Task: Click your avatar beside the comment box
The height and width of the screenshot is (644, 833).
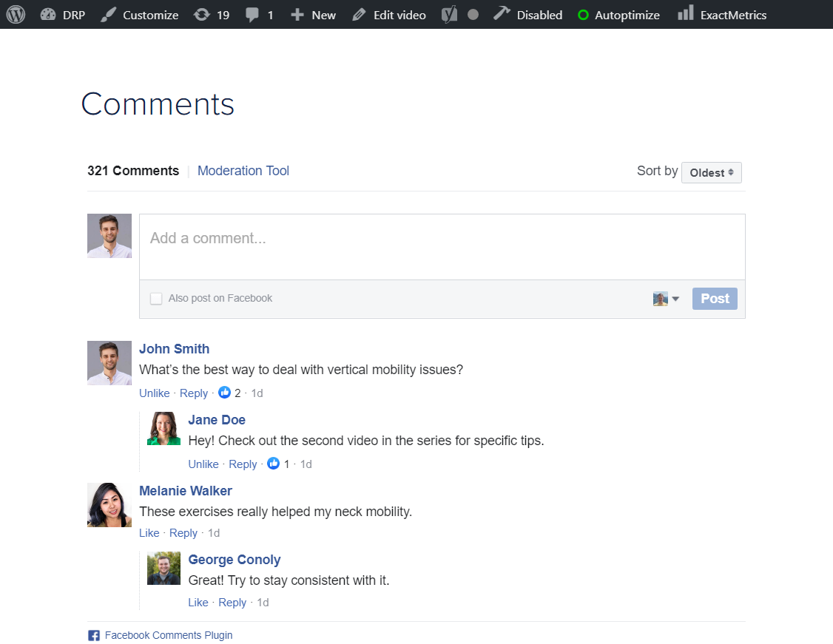Action: 109,236
